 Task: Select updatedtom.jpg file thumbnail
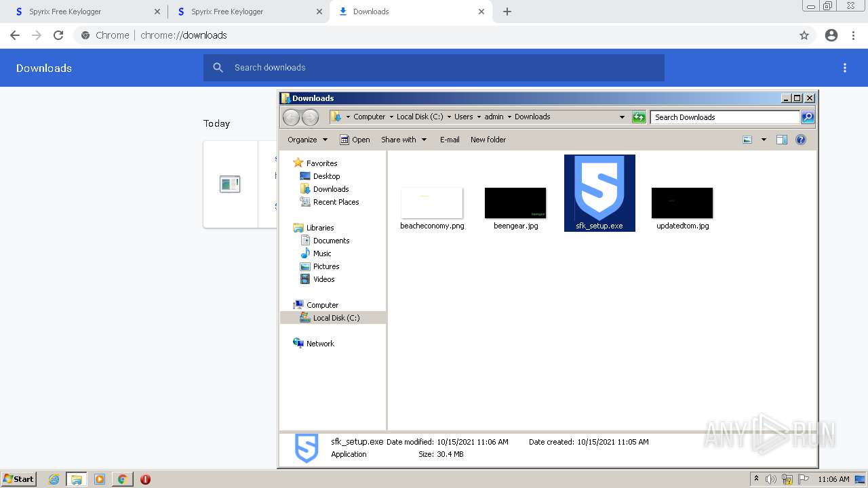point(682,203)
